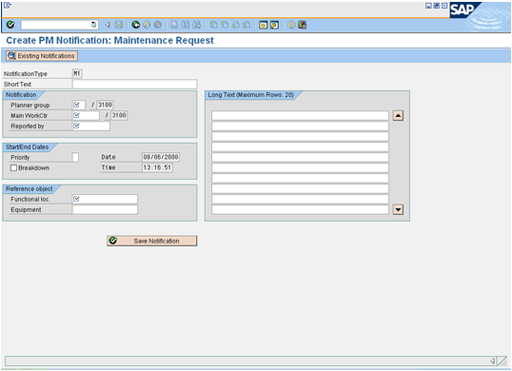Click the Find Next binoculars icon
This screenshot has width=512, height=371.
tap(197, 25)
